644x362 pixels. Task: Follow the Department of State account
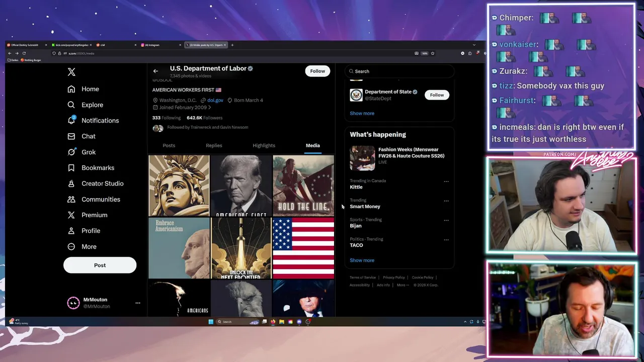pyautogui.click(x=437, y=95)
